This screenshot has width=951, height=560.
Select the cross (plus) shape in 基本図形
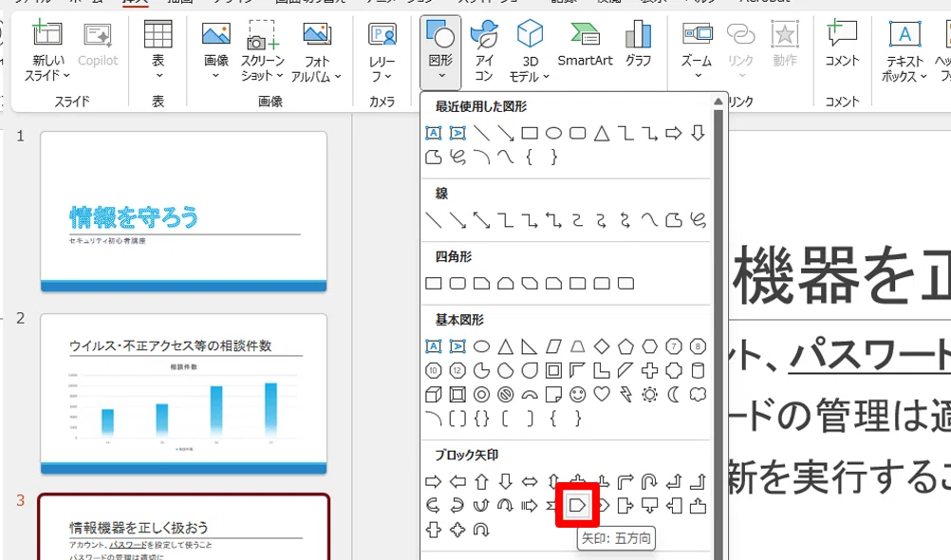649,370
